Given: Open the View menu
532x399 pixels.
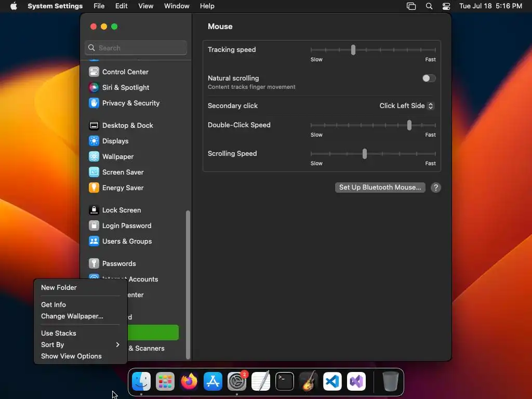Looking at the screenshot, I should (x=145, y=6).
